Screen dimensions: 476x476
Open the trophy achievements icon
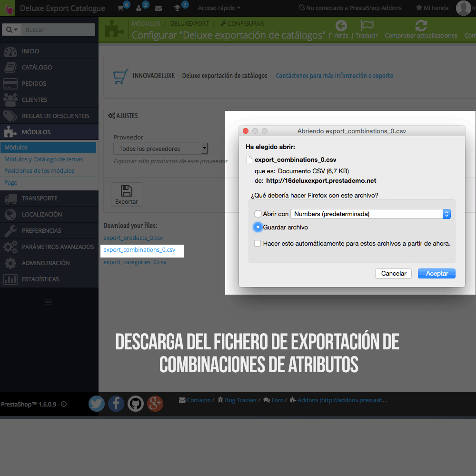(x=177, y=8)
